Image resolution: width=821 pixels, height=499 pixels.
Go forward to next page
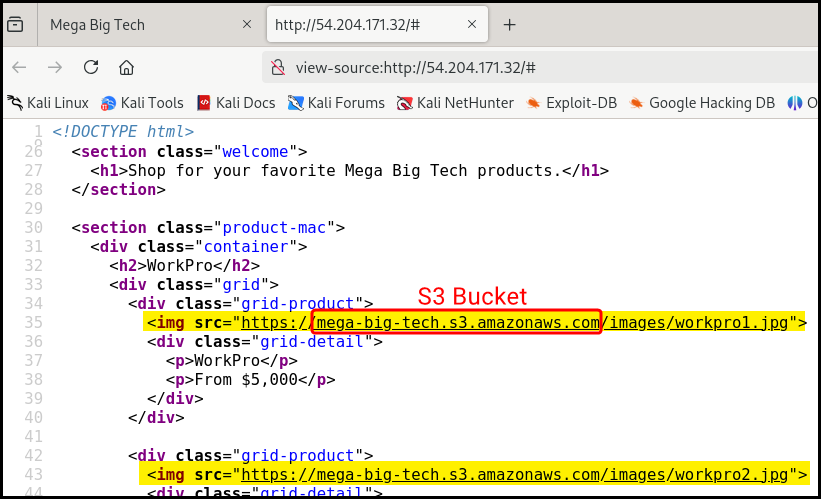[55, 67]
